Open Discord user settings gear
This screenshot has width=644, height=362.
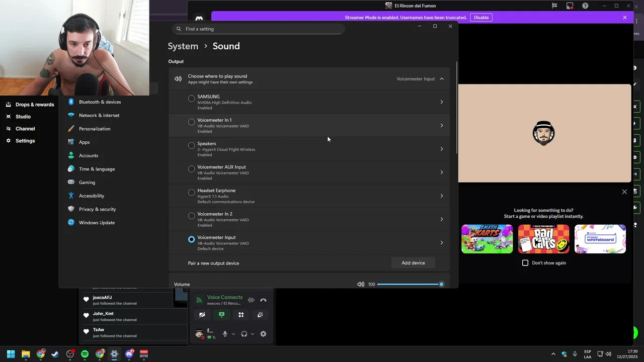click(263, 334)
